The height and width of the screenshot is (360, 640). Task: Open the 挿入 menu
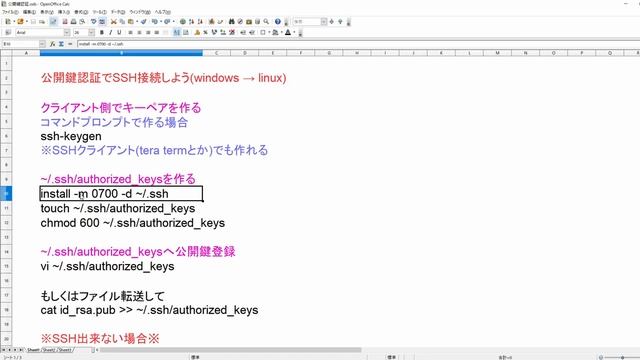click(x=64, y=12)
